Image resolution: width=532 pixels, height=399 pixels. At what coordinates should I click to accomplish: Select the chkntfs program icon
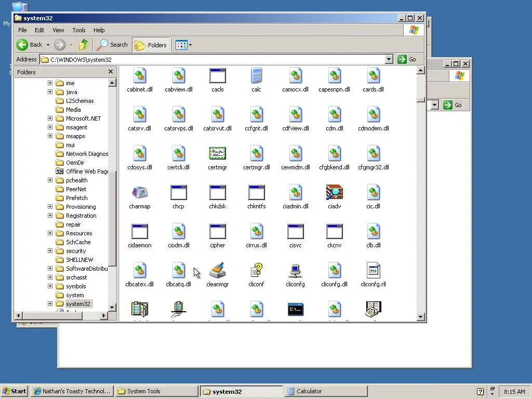[x=256, y=192]
